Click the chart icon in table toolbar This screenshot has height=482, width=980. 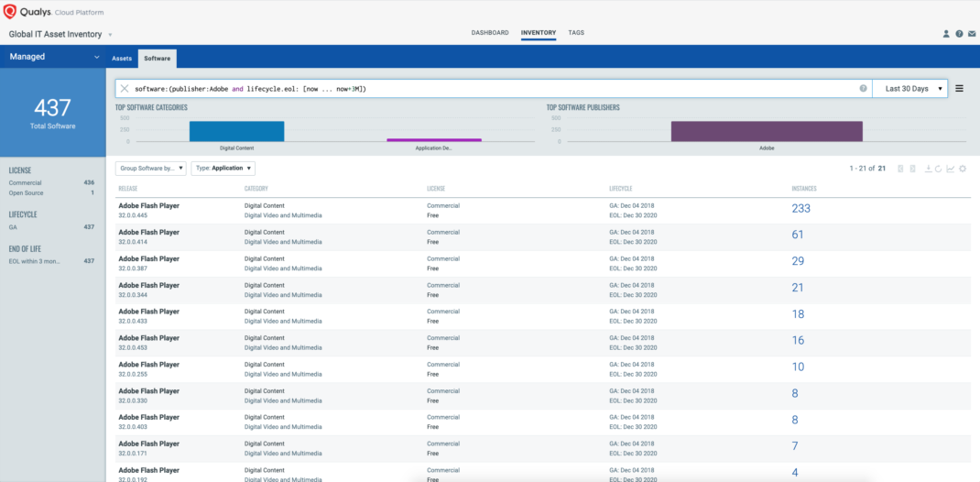pos(951,169)
